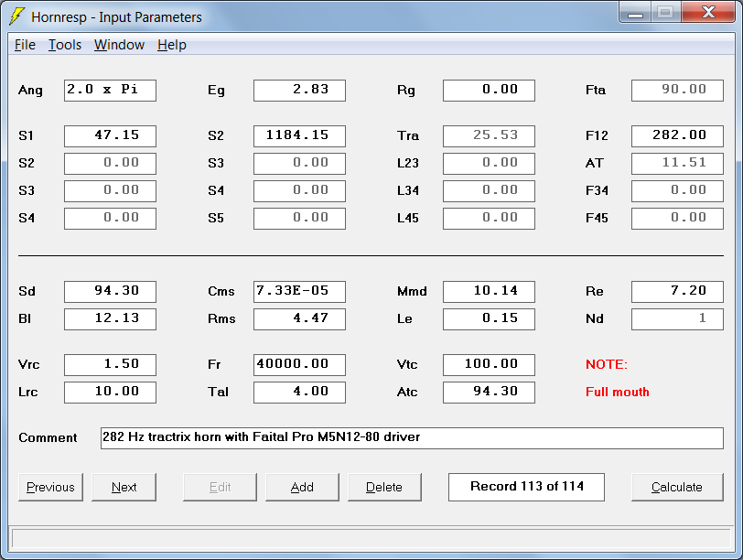Add a new record

302,487
